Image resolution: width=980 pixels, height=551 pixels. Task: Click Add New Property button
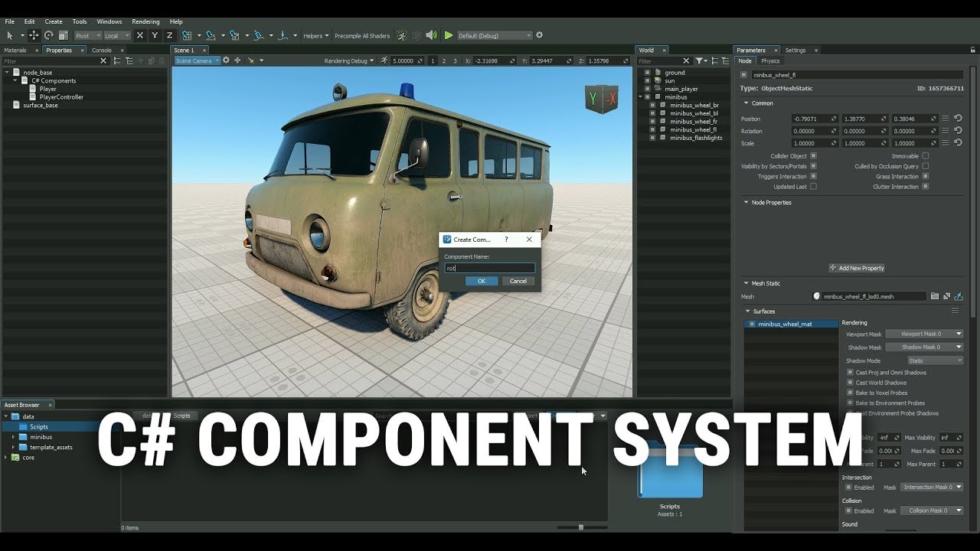[857, 268]
